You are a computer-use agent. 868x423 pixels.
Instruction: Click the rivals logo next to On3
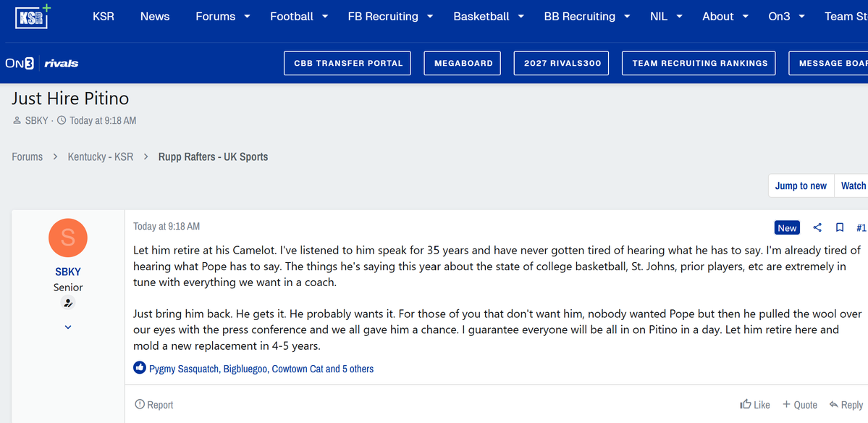[x=61, y=63]
